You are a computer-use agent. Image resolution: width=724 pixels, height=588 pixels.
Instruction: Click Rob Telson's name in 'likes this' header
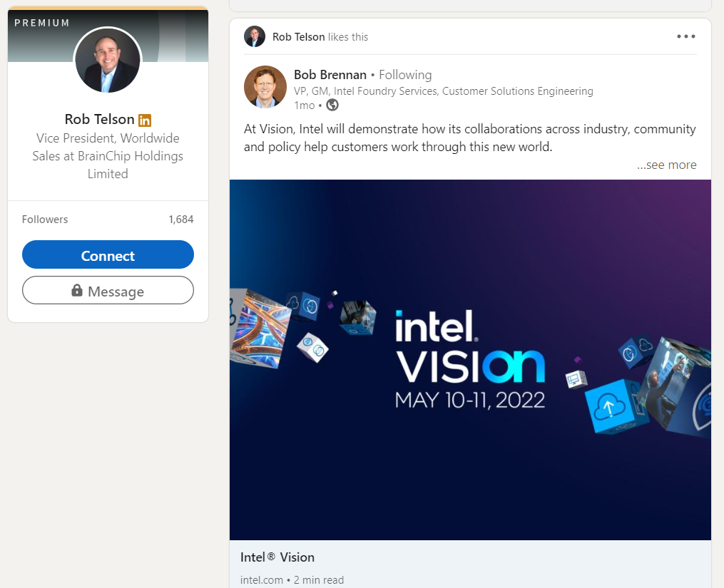point(299,37)
